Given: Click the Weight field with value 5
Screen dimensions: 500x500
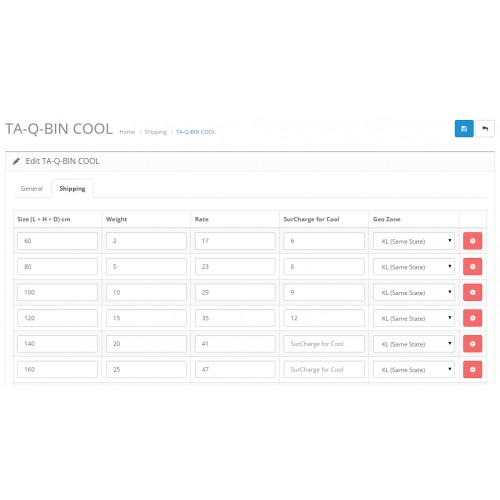Looking at the screenshot, I should click(146, 267).
